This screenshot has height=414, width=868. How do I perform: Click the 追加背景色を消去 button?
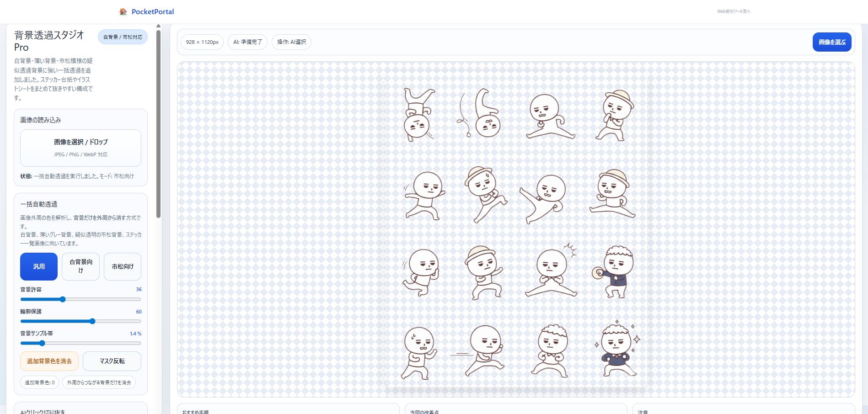(x=49, y=361)
